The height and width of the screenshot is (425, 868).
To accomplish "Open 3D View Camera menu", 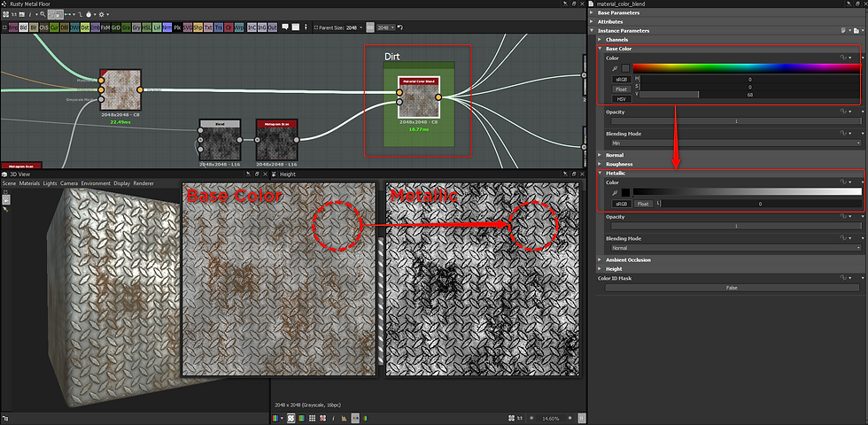I will click(x=69, y=183).
